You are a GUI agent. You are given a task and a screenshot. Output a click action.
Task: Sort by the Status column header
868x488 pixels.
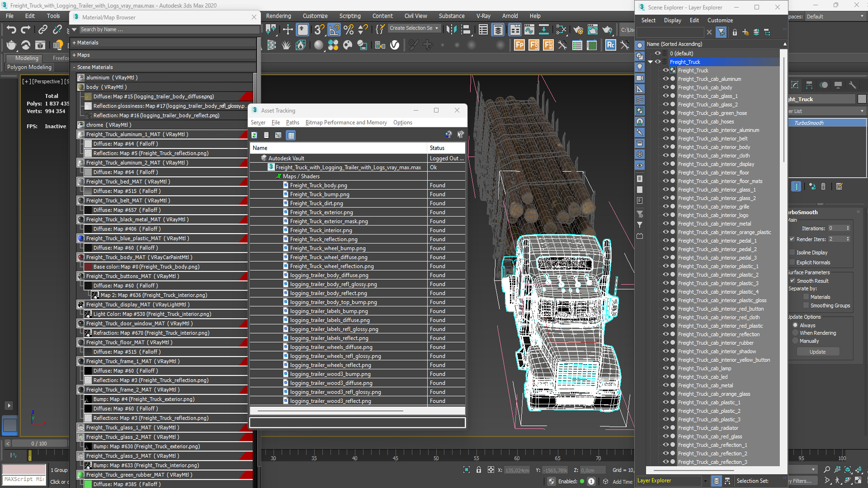[446, 148]
